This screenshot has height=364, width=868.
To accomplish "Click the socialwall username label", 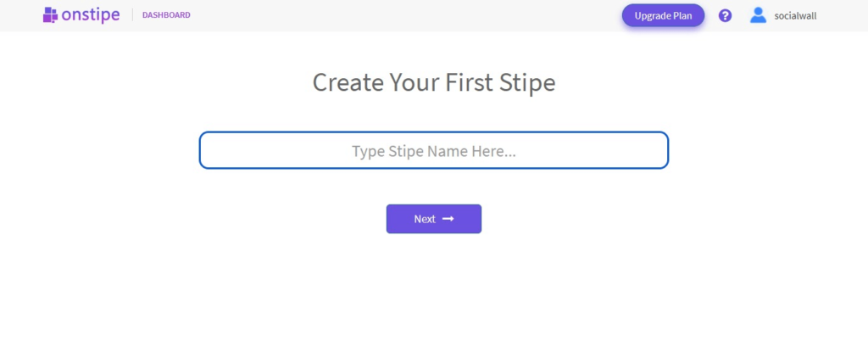I will [795, 15].
